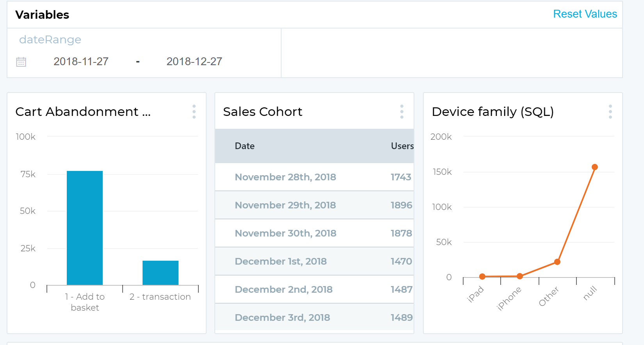This screenshot has height=345, width=644.
Task: Select December 3rd, 2018 row
Action: pyautogui.click(x=282, y=318)
